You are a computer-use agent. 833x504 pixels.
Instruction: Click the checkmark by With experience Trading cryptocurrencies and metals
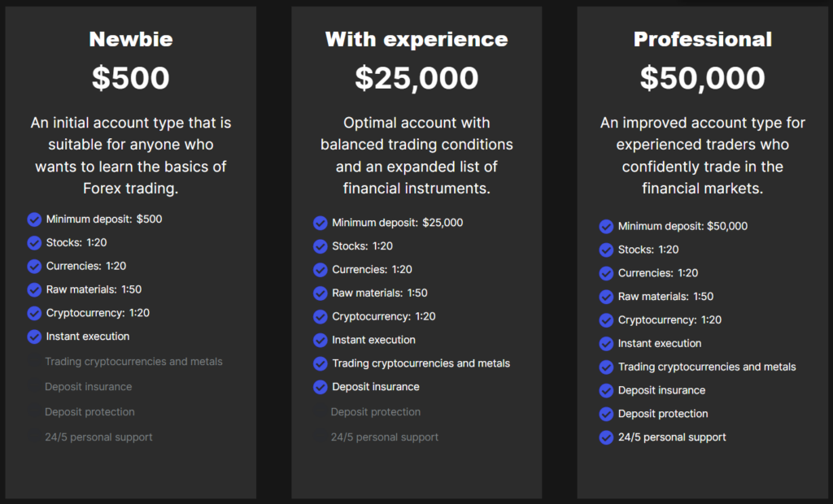tap(321, 363)
